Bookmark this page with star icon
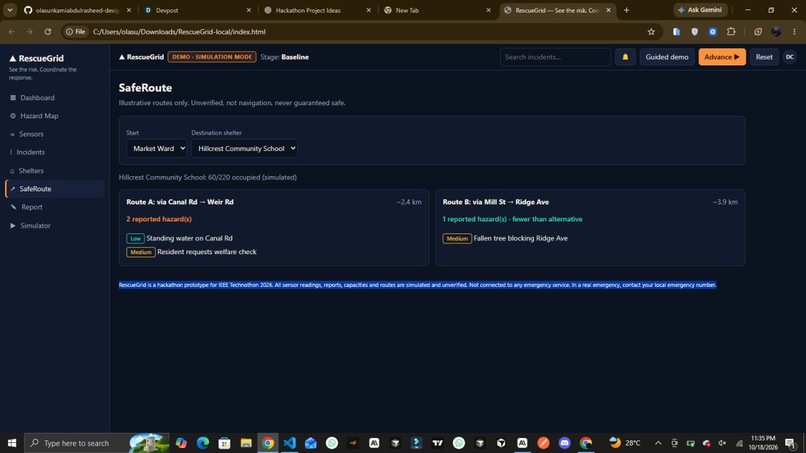 click(x=651, y=32)
